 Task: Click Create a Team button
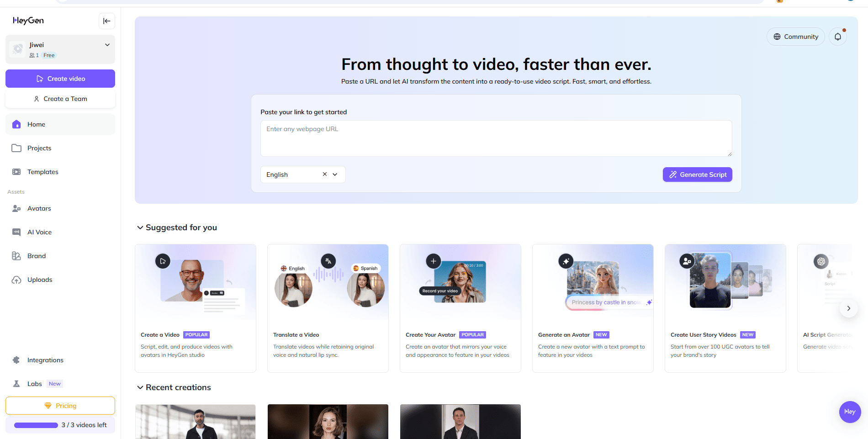coord(60,99)
